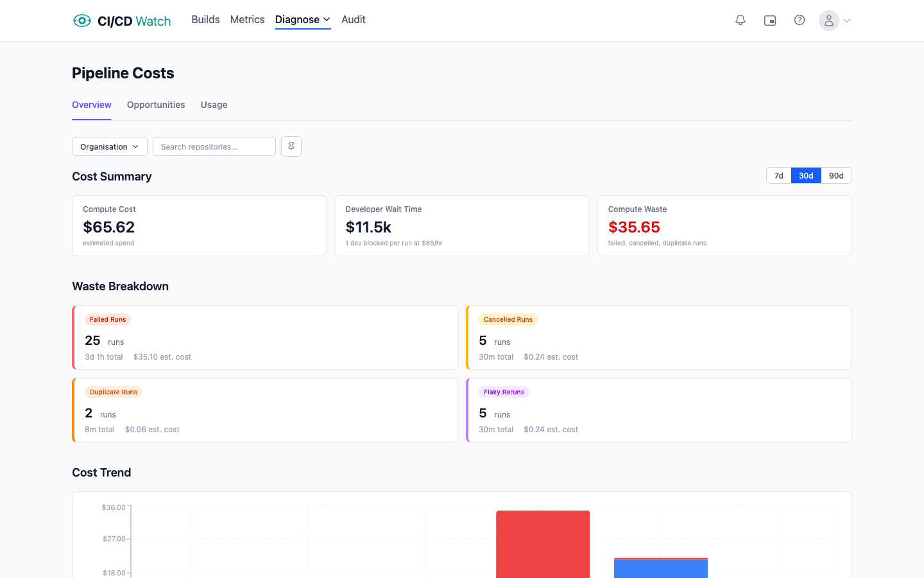Go to the Builds page

click(205, 20)
